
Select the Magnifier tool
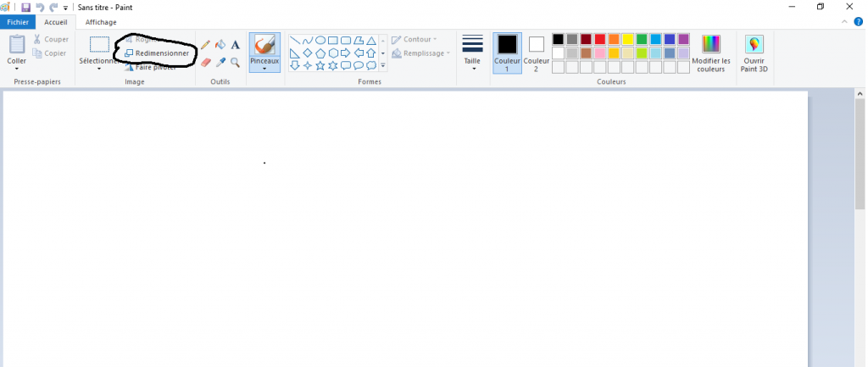[x=236, y=63]
